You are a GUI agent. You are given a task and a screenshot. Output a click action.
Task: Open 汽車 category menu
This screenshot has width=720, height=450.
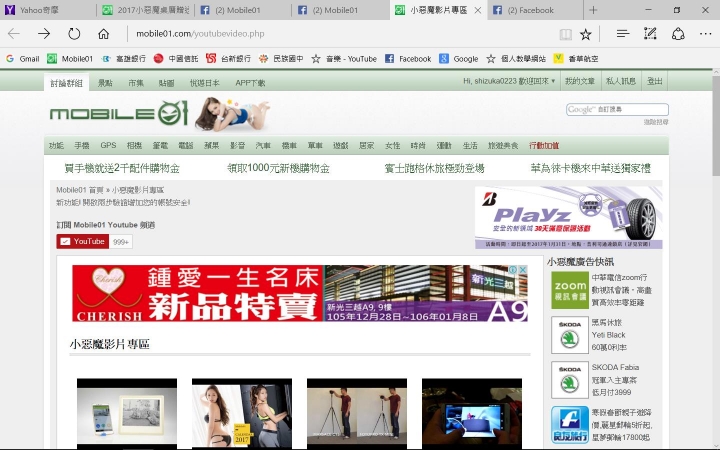pos(263,146)
